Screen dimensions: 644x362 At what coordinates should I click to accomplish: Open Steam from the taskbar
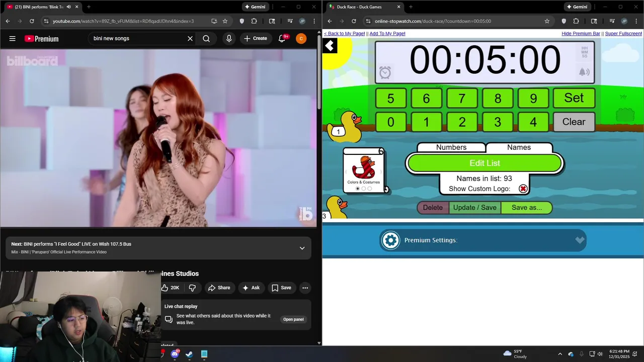point(189,354)
